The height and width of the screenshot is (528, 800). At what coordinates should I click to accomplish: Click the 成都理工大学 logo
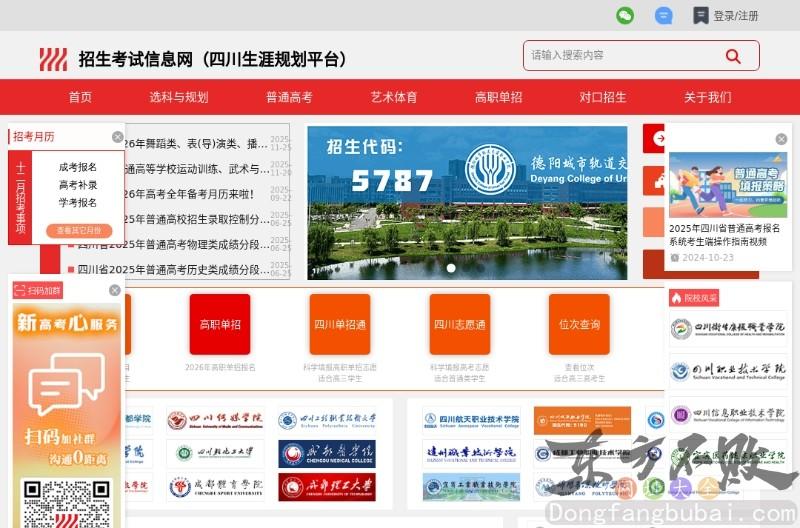click(327, 487)
